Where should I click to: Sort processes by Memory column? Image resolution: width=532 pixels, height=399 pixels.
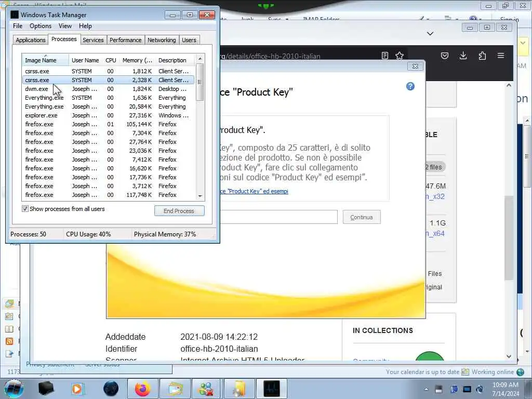(137, 60)
